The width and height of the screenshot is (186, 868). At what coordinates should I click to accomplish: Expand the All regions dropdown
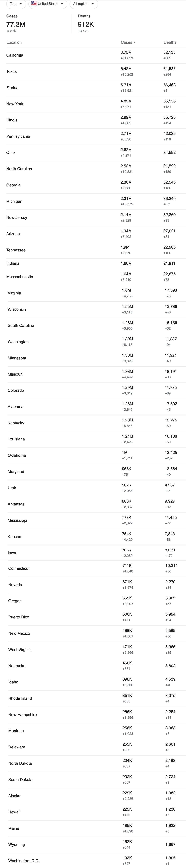click(83, 4)
